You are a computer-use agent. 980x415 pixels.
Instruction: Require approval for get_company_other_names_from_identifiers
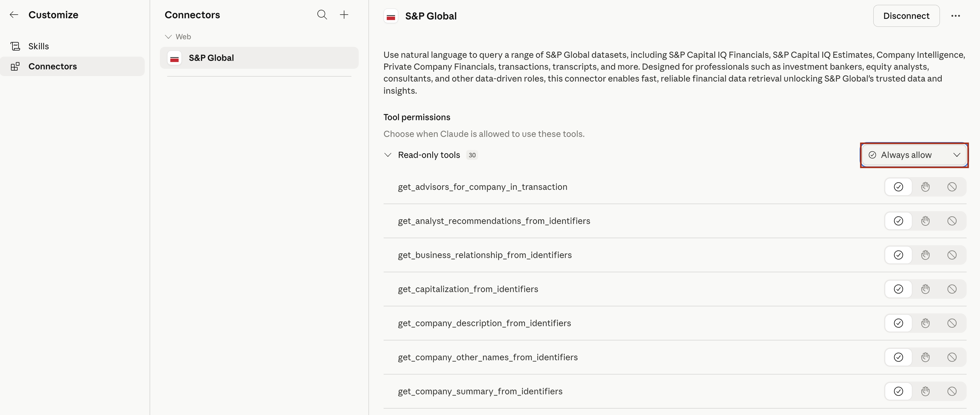coord(925,357)
